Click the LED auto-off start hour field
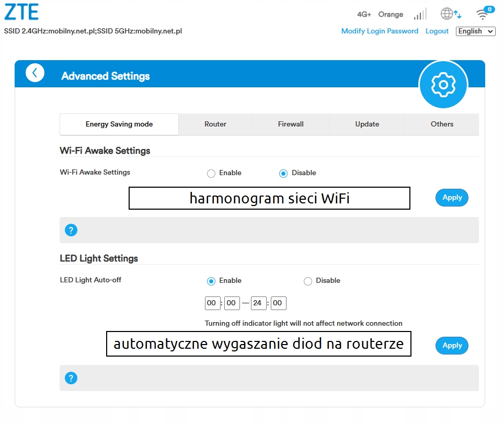This screenshot has height=423, width=504. 212,303
